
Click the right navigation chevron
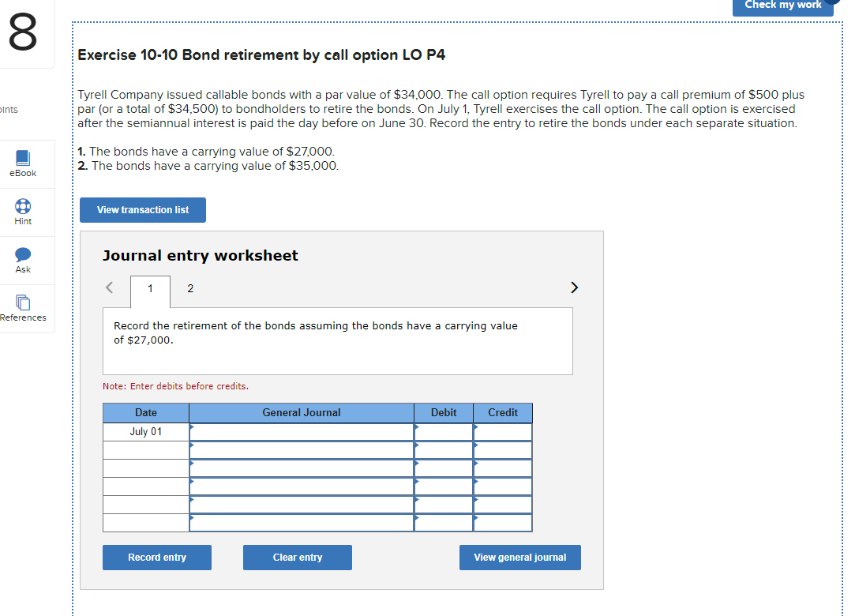(574, 287)
